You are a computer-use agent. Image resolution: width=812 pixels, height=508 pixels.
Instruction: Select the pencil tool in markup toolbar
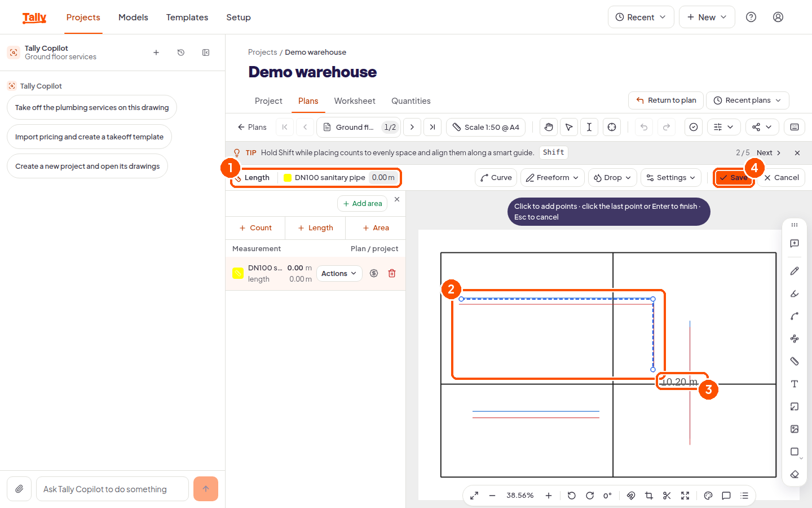click(795, 271)
